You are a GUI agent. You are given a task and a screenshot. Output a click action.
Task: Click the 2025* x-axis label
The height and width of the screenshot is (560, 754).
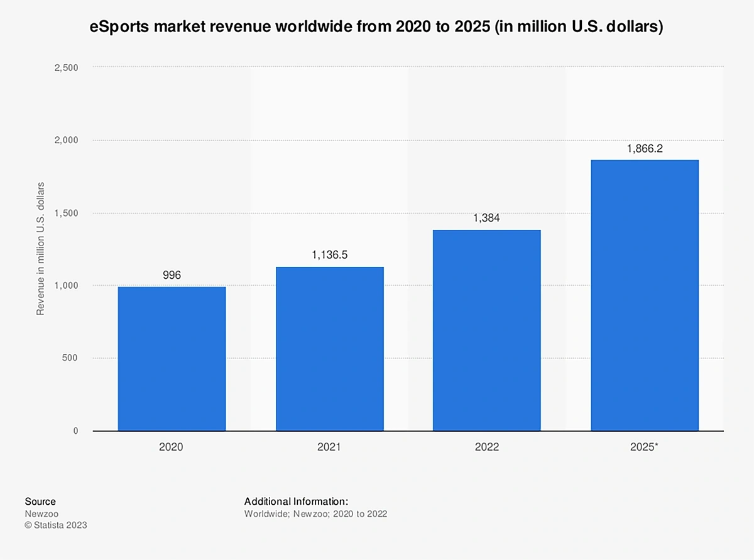click(x=645, y=447)
